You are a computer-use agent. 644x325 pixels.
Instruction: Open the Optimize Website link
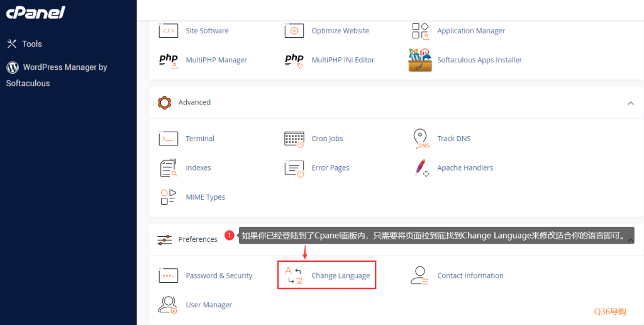pyautogui.click(x=340, y=31)
